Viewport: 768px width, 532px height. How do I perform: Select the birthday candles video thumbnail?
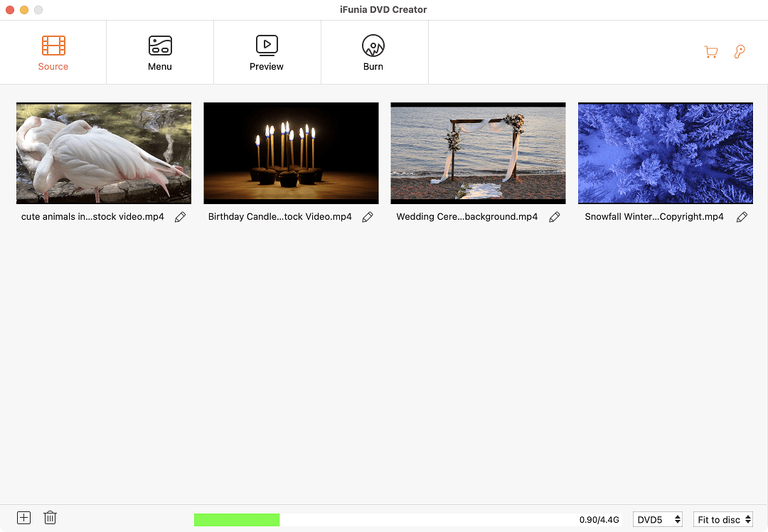291,153
